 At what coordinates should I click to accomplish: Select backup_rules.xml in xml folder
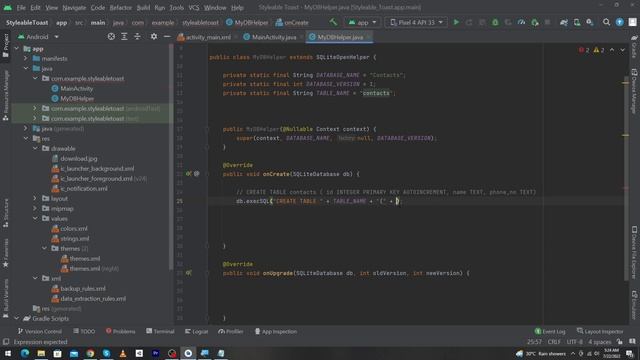coord(78,289)
